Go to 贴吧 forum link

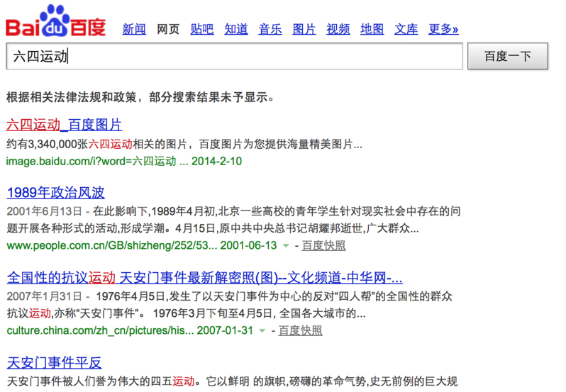pos(202,29)
